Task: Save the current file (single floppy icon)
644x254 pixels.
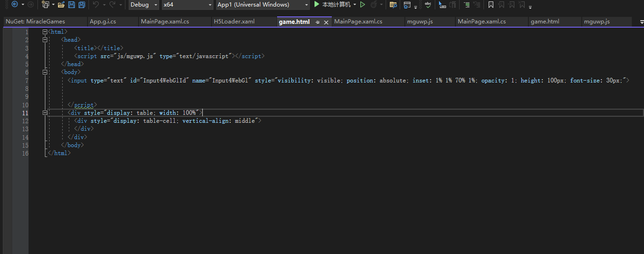Action: (72, 5)
